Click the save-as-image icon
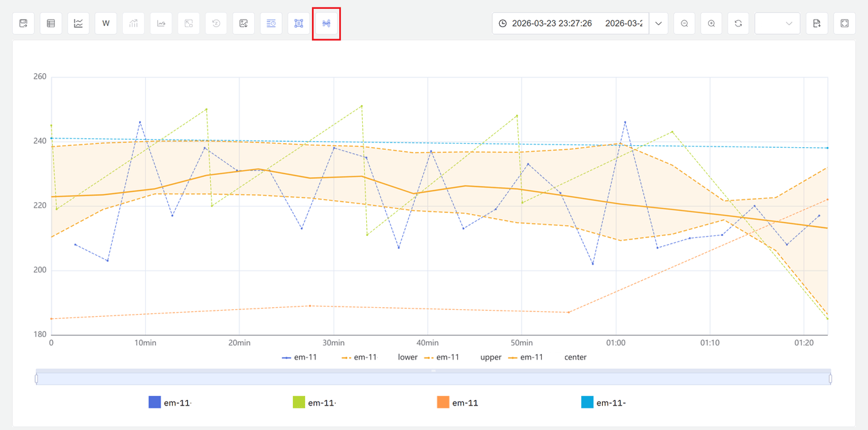Viewport: 868px width, 430px height. pos(243,24)
